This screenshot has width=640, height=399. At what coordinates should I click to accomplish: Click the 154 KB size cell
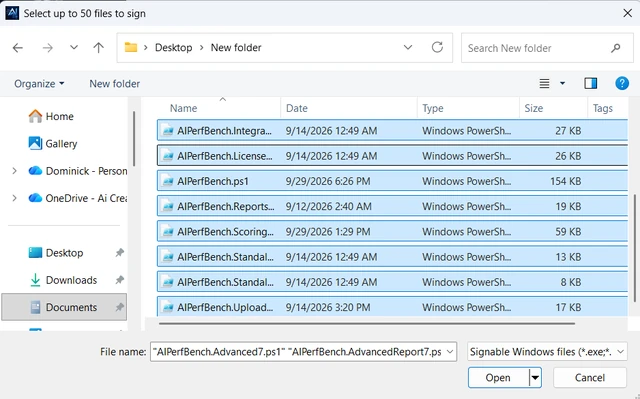pos(565,181)
